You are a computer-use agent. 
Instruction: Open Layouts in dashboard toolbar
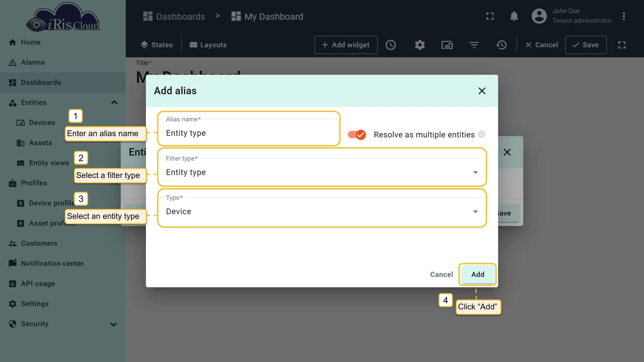[x=208, y=45]
